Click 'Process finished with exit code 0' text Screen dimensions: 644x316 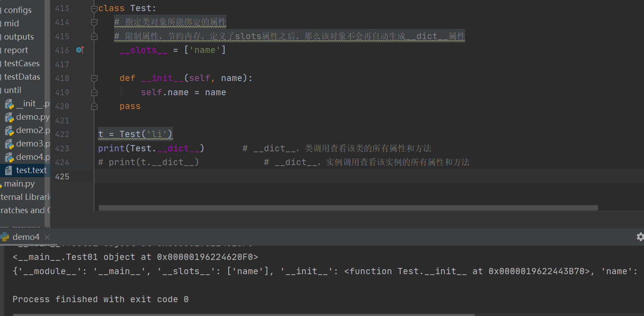tap(101, 300)
